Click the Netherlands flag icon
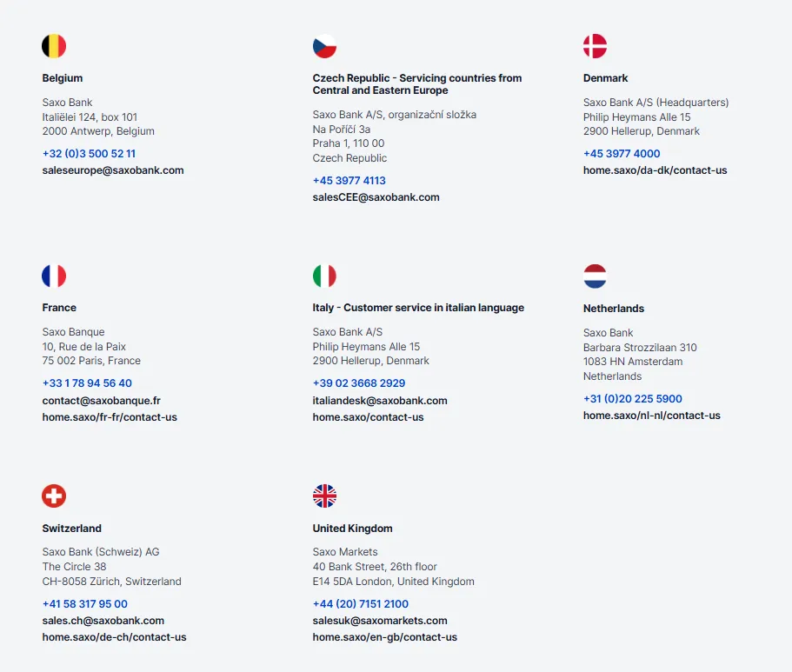 595,276
